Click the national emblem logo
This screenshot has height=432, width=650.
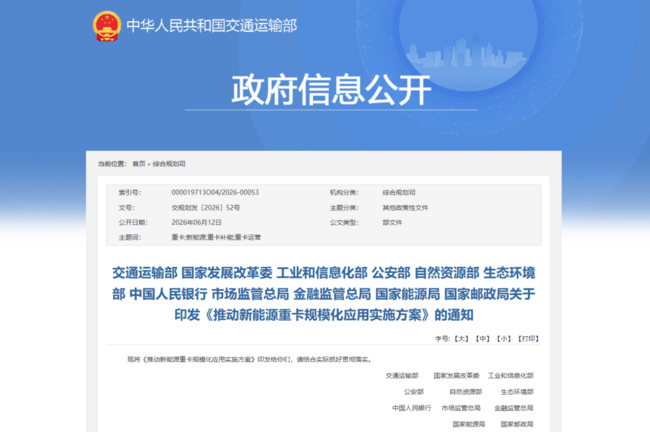[107, 26]
